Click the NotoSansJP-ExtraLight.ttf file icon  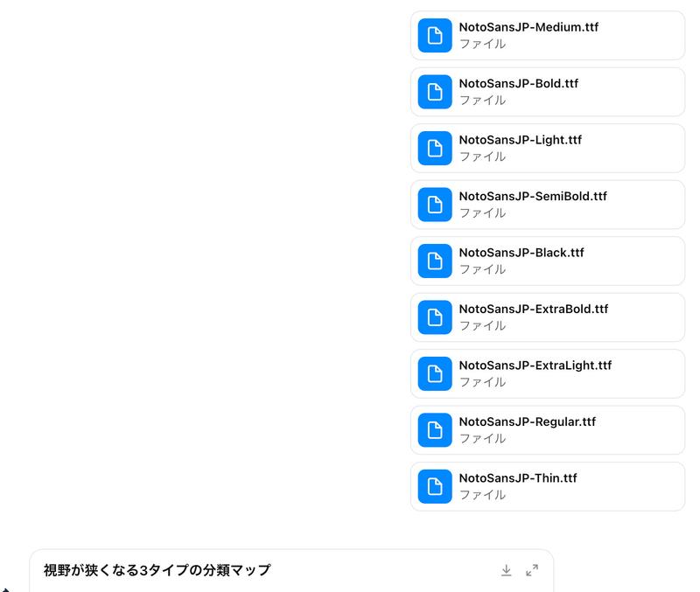click(x=435, y=373)
